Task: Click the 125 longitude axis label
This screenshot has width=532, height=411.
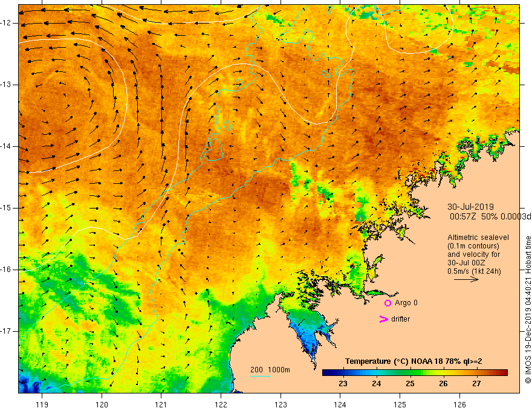Action: 400,404
